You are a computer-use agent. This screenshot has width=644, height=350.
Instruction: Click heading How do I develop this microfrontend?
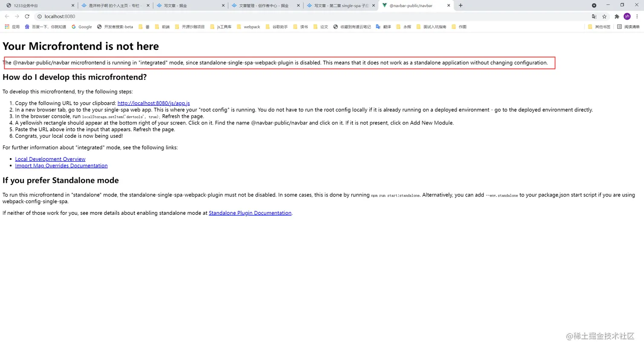pos(75,77)
